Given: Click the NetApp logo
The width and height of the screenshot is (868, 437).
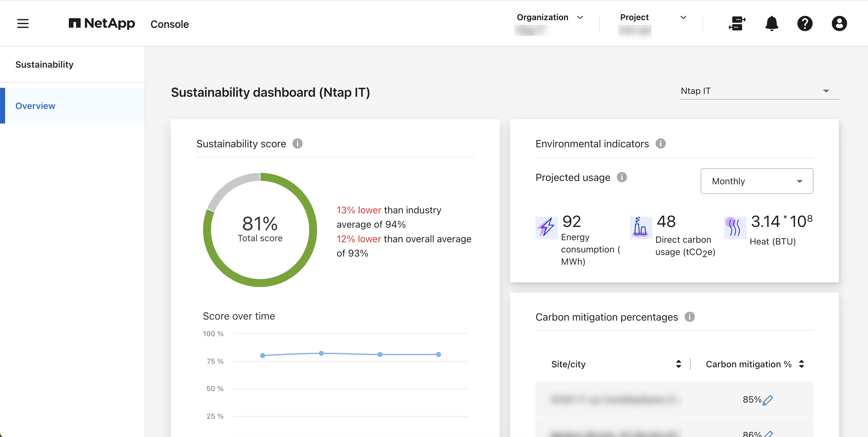Looking at the screenshot, I should (x=101, y=23).
